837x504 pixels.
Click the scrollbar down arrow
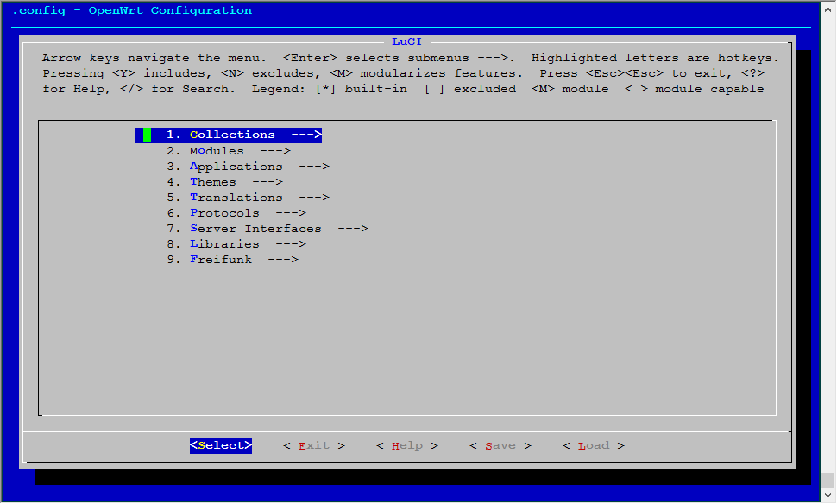pyautogui.click(x=828, y=495)
